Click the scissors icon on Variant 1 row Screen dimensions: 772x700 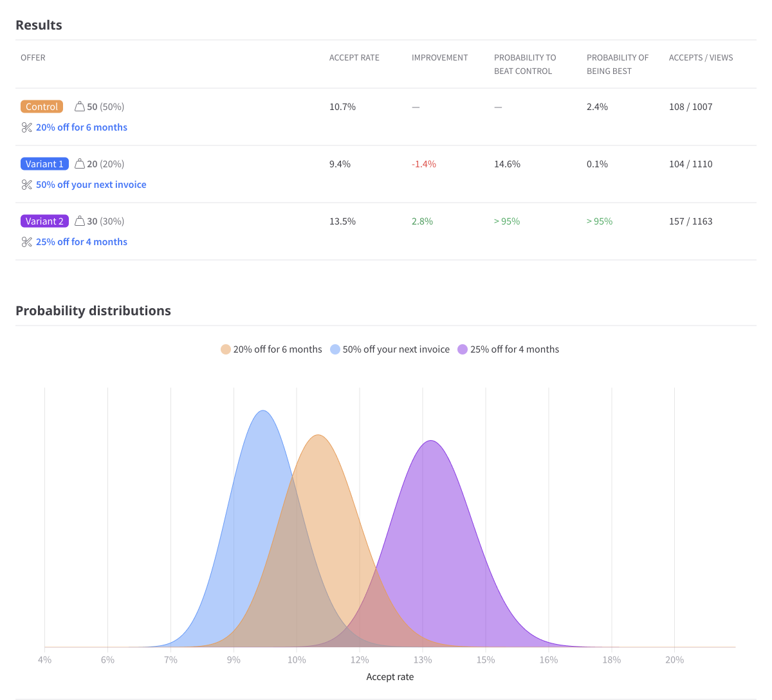point(26,184)
